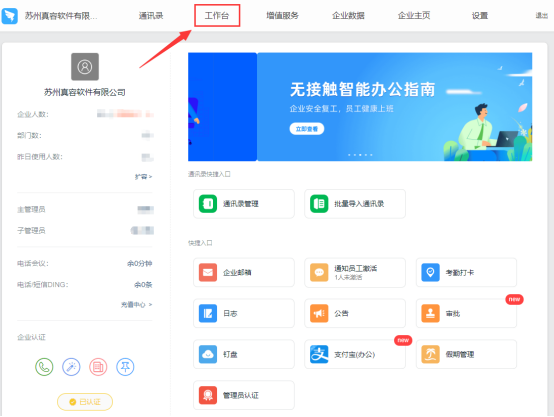The image size is (554, 417).
Task: Click the 扩容 expand-capacity link
Action: click(x=143, y=176)
